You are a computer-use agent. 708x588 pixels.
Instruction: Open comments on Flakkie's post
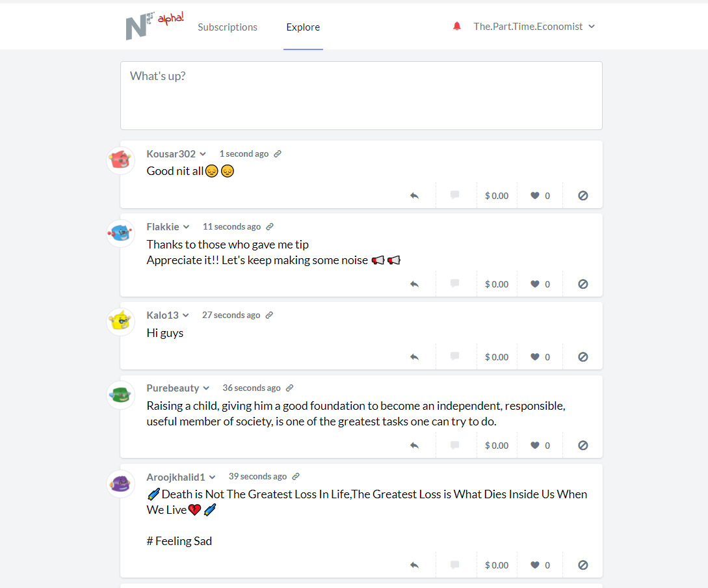[x=455, y=284]
